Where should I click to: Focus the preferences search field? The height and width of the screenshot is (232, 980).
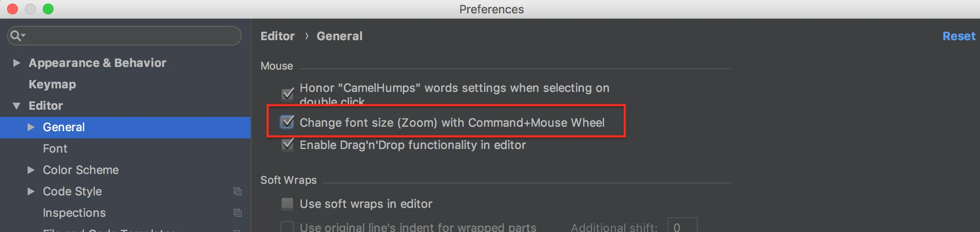pyautogui.click(x=129, y=36)
